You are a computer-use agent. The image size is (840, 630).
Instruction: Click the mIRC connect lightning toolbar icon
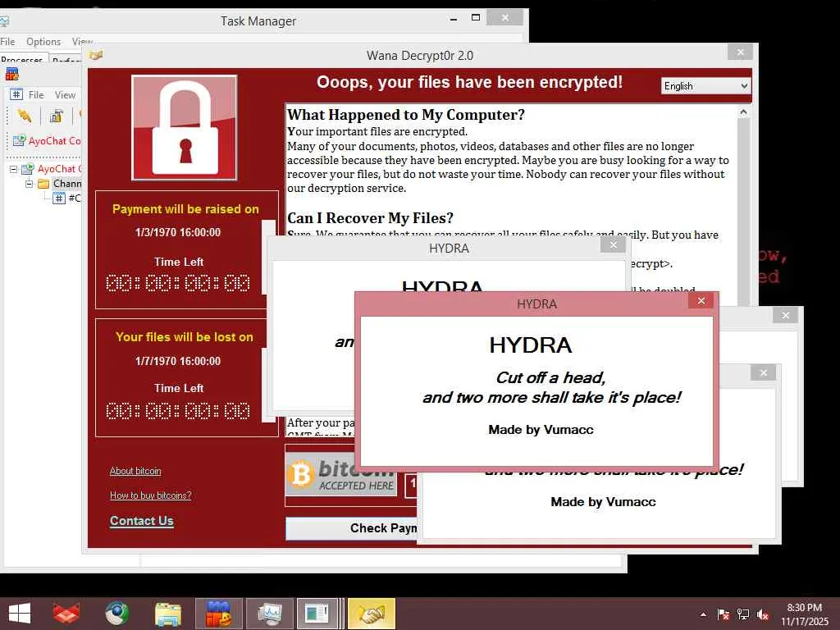coord(24,116)
